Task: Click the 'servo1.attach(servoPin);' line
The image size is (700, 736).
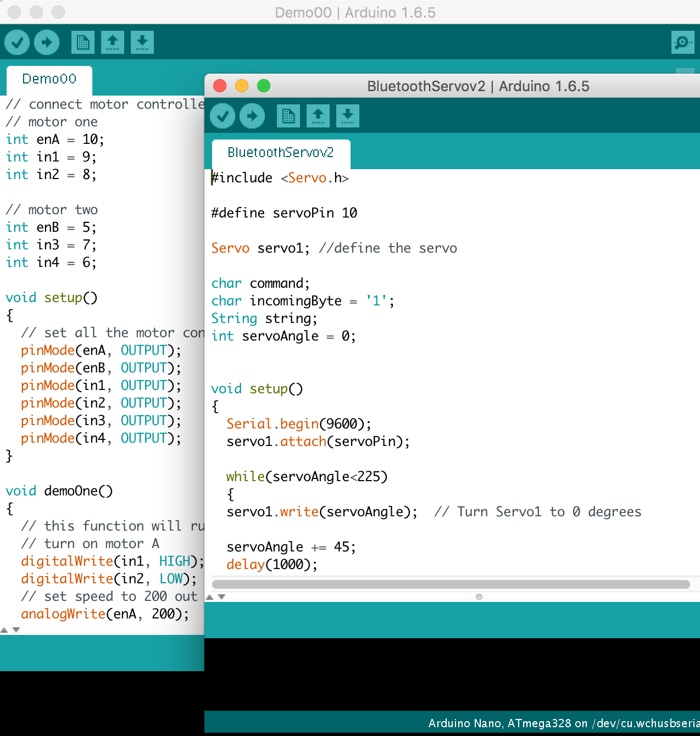Action: tap(318, 442)
